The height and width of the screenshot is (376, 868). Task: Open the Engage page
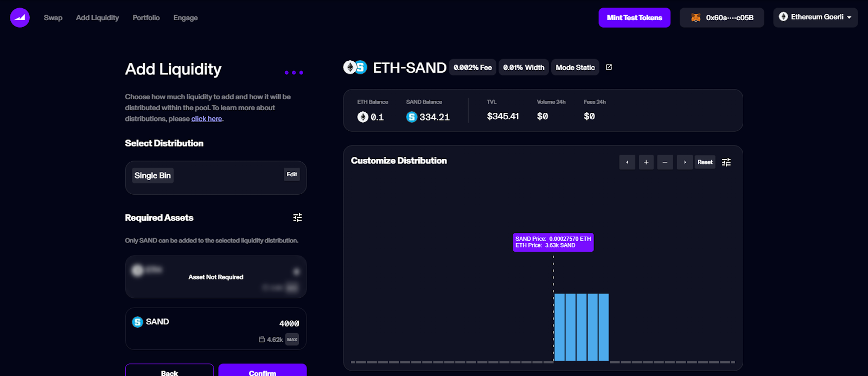click(186, 18)
